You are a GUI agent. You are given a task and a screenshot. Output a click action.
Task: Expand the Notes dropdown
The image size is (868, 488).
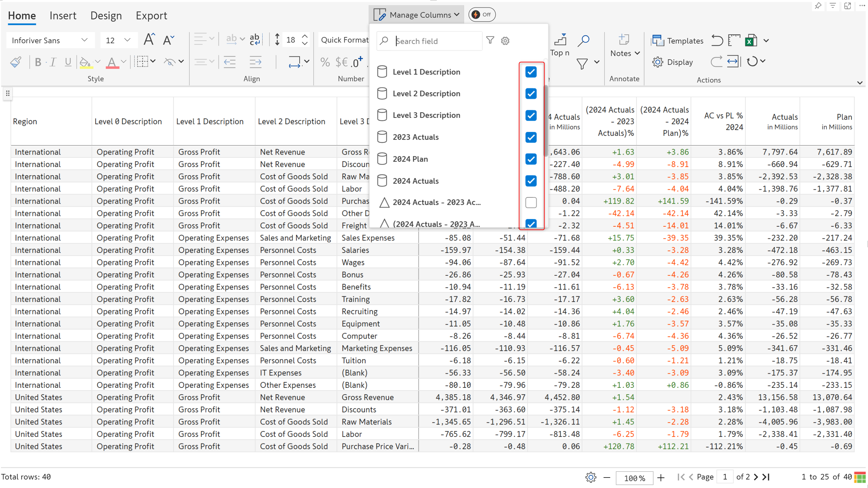click(x=625, y=53)
